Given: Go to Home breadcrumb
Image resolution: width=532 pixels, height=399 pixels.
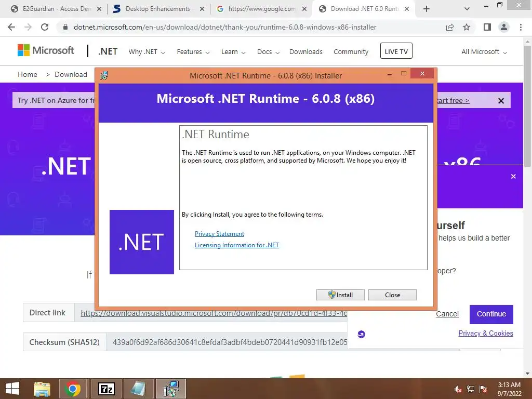Looking at the screenshot, I should pos(28,74).
